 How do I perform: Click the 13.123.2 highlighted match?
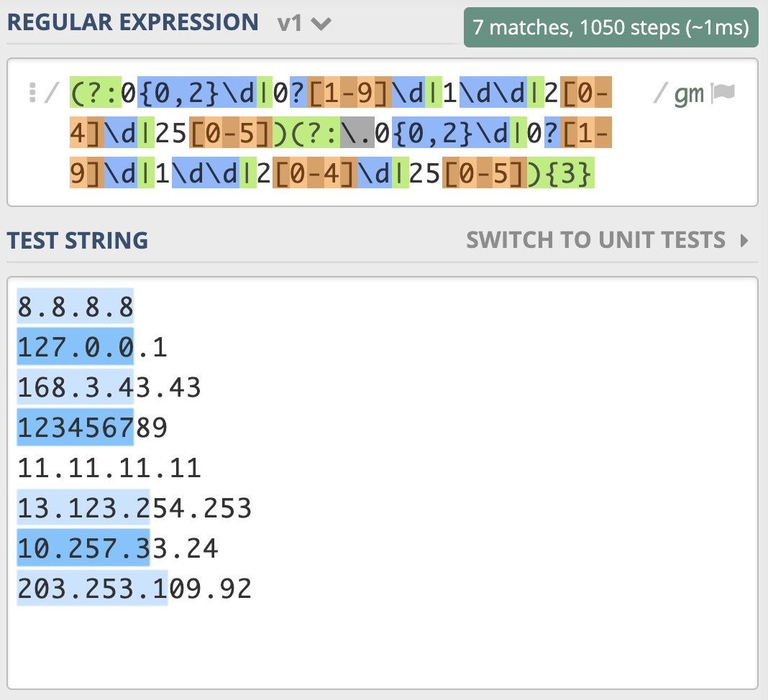(83, 509)
